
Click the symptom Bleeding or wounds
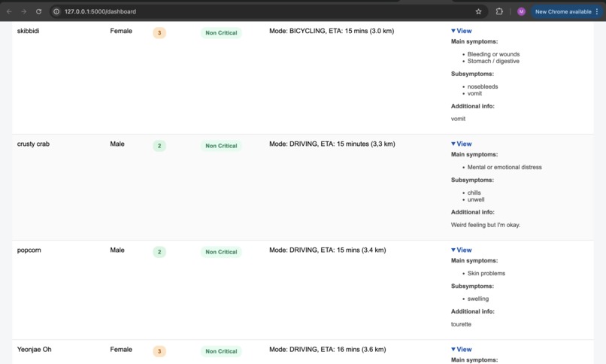click(x=493, y=54)
